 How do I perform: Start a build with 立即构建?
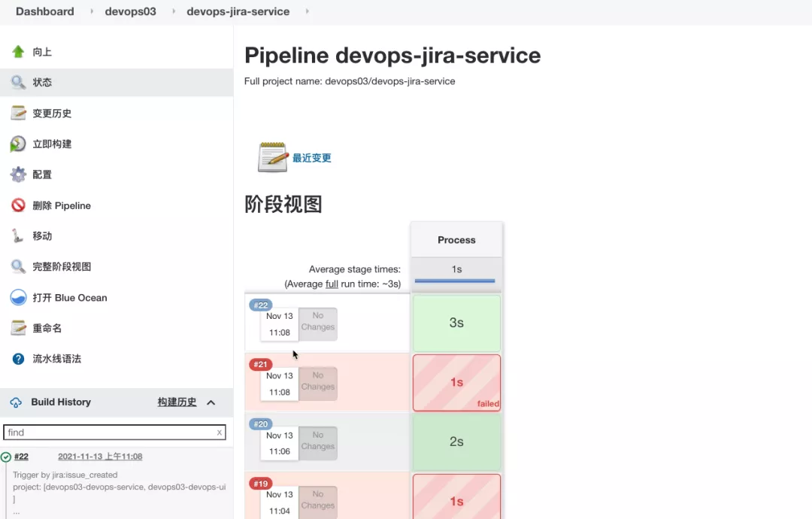pos(52,144)
